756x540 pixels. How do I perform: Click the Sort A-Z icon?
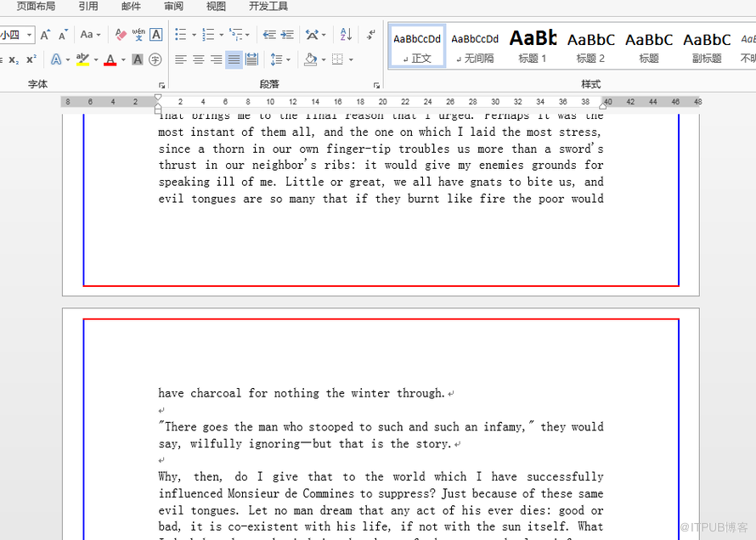coord(346,34)
